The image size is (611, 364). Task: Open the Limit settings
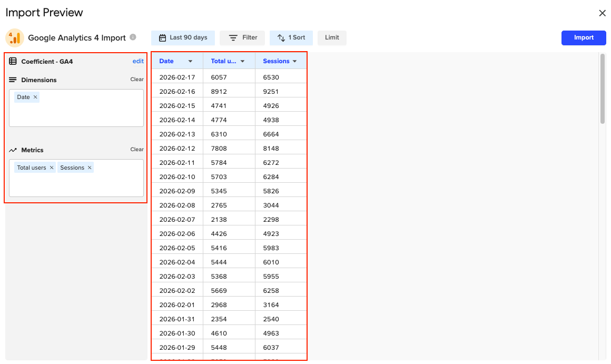(332, 37)
